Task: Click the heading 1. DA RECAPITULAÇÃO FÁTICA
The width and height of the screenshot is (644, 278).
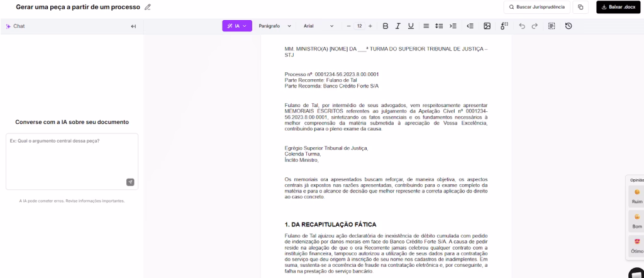Action: coord(331,225)
